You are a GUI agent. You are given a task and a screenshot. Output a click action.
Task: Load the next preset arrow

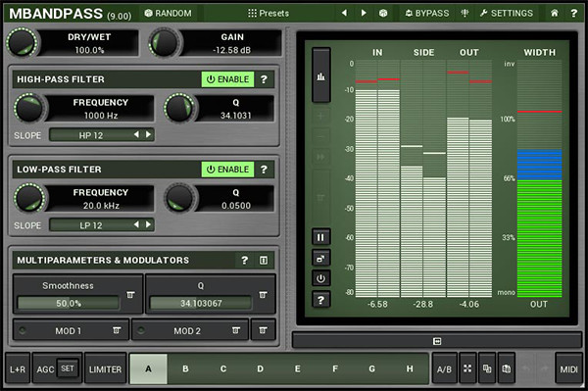[364, 13]
